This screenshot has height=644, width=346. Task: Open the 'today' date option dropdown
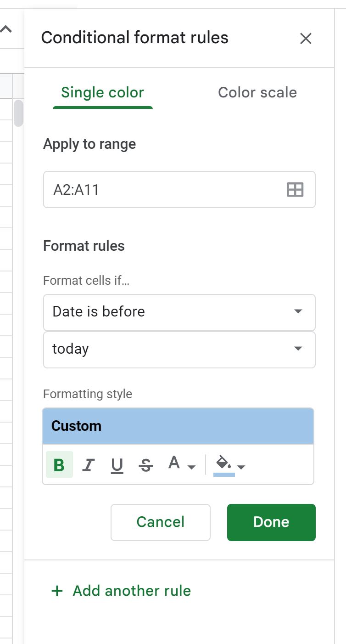click(179, 350)
